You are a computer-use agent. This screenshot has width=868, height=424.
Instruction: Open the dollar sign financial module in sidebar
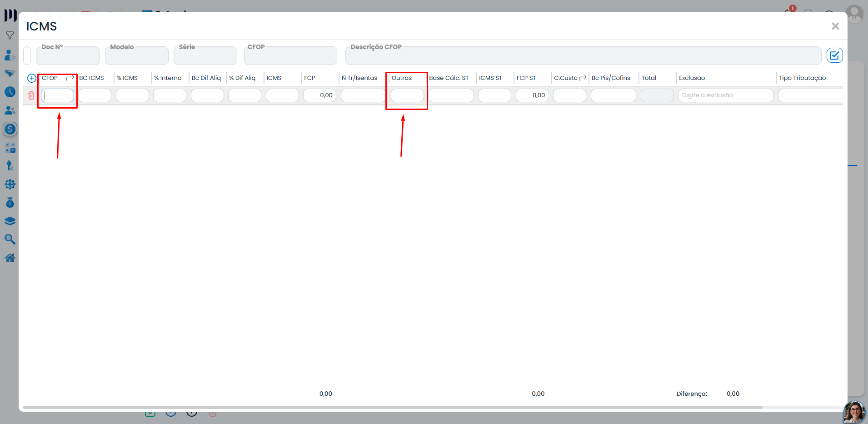coord(10,129)
